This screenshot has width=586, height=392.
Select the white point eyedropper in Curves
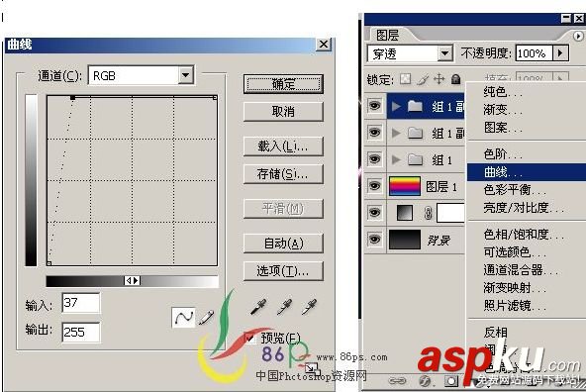coord(310,307)
